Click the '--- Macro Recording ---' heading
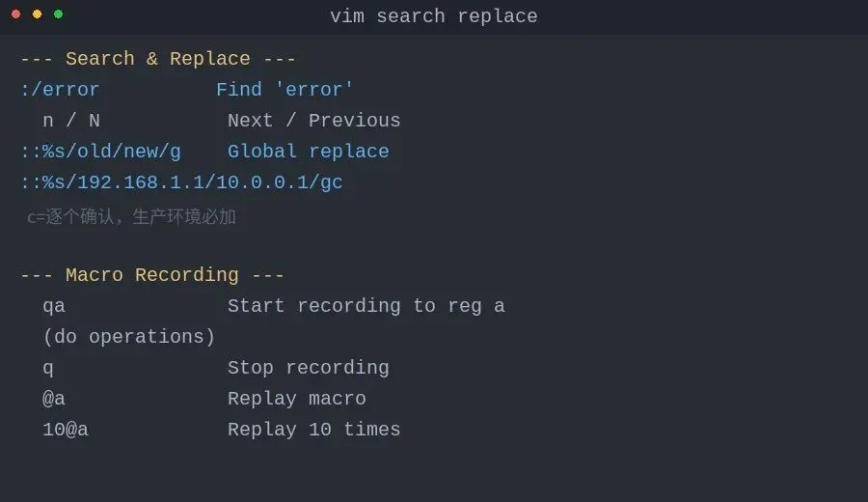The image size is (868, 502). click(152, 275)
